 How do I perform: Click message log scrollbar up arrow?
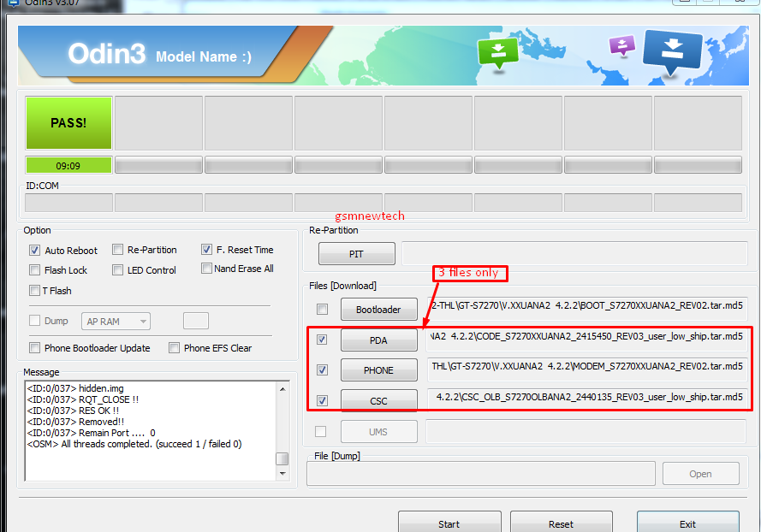click(x=282, y=389)
